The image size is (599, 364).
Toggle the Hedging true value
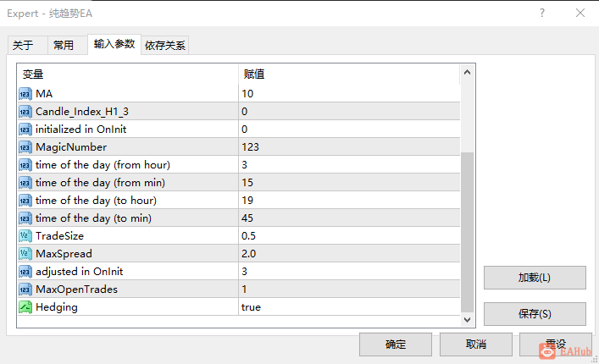click(x=349, y=307)
